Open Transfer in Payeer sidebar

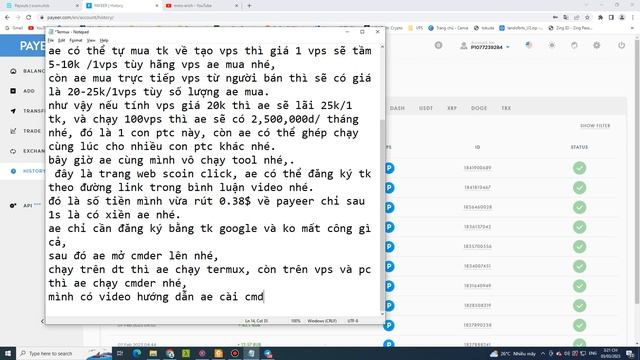pyautogui.click(x=27, y=111)
